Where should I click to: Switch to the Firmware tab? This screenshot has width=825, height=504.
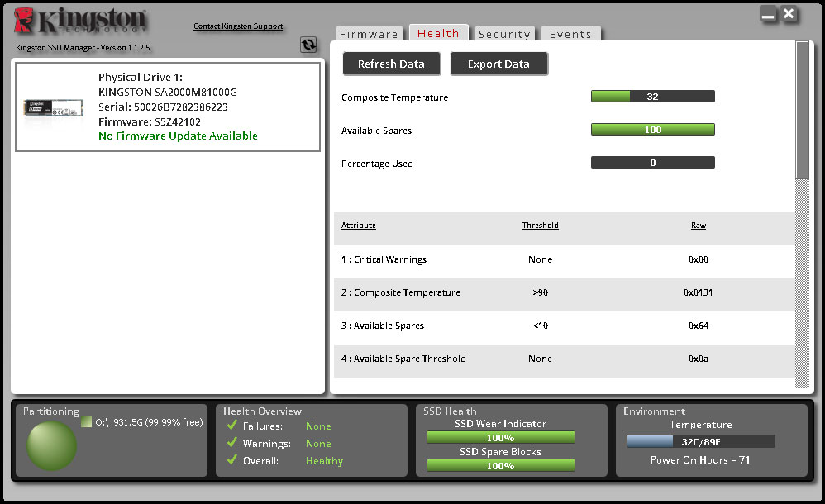pos(369,34)
